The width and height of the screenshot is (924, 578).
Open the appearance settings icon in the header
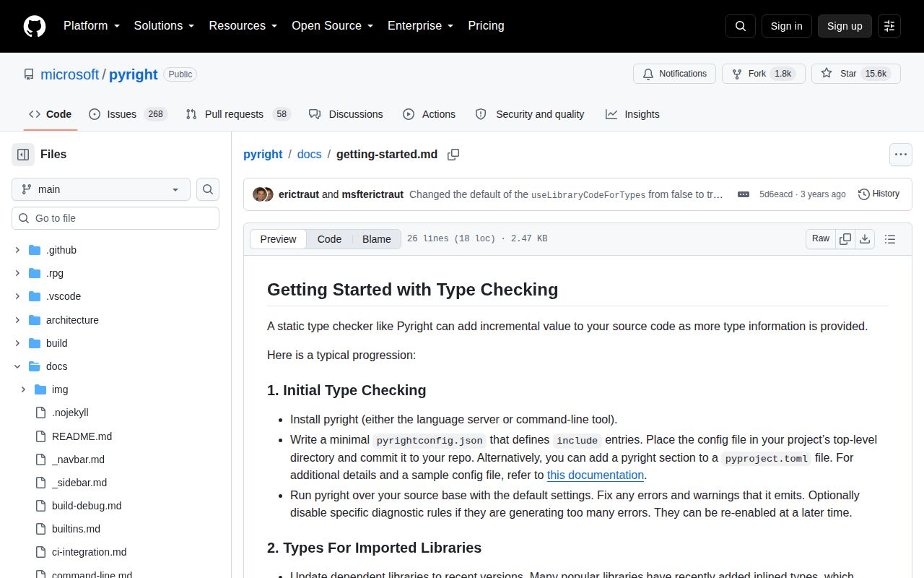click(889, 26)
